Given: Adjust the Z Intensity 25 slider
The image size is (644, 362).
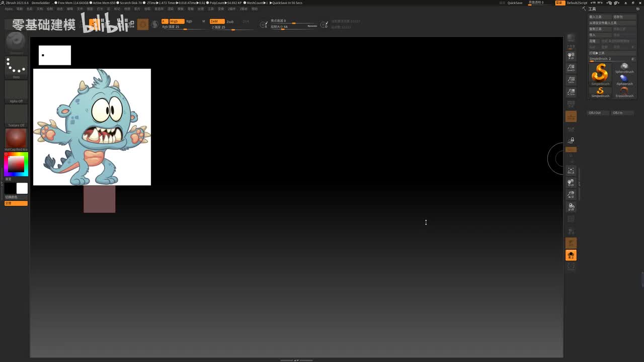Looking at the screenshot, I should point(231,27).
